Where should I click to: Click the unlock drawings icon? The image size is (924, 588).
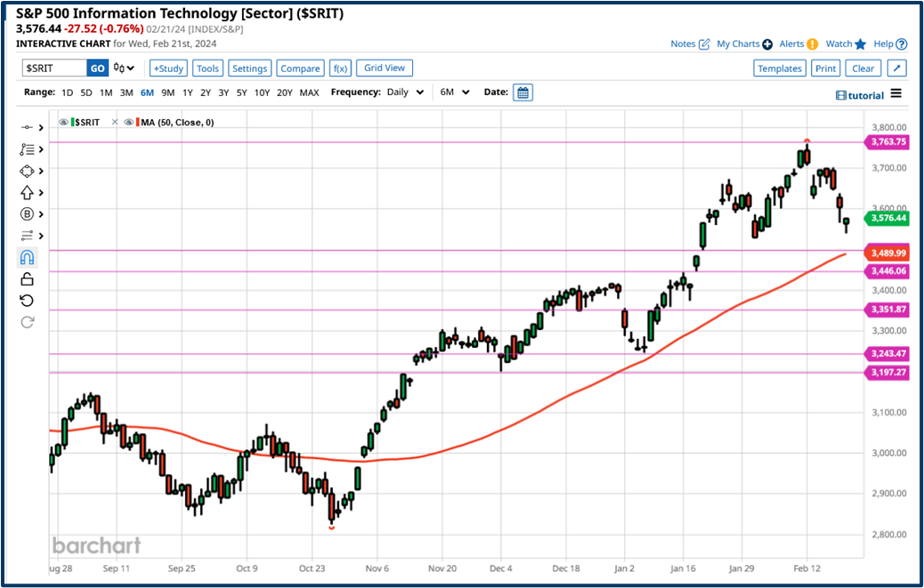click(27, 278)
